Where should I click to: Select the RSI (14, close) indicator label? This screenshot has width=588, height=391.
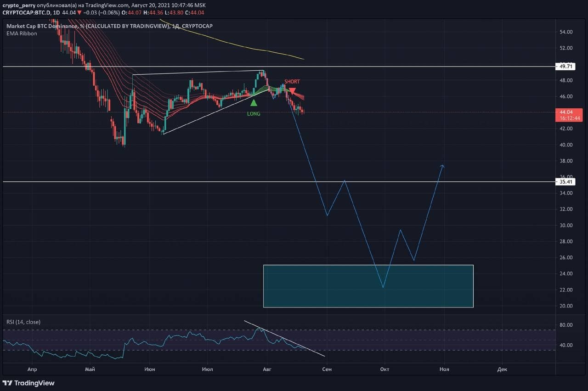pos(23,322)
